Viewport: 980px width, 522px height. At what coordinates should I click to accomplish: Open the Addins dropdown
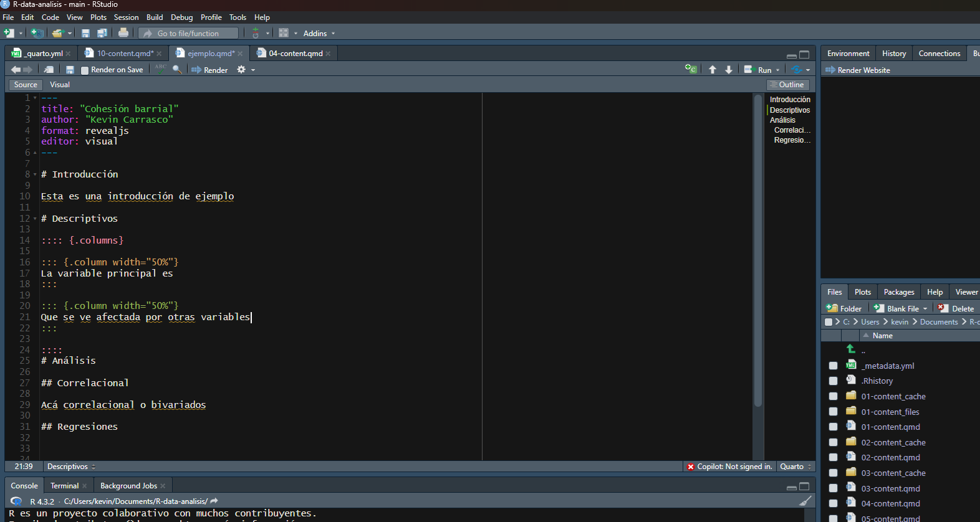click(319, 34)
